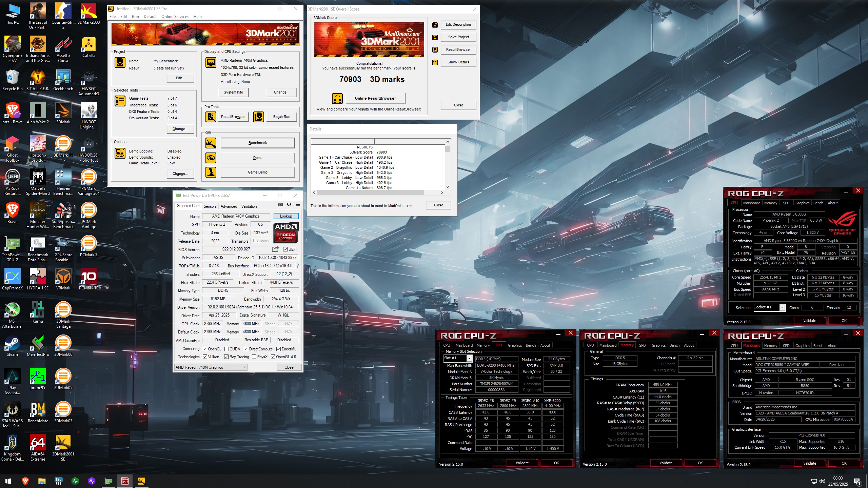Open the Geekbench desktop shortcut

(x=63, y=80)
